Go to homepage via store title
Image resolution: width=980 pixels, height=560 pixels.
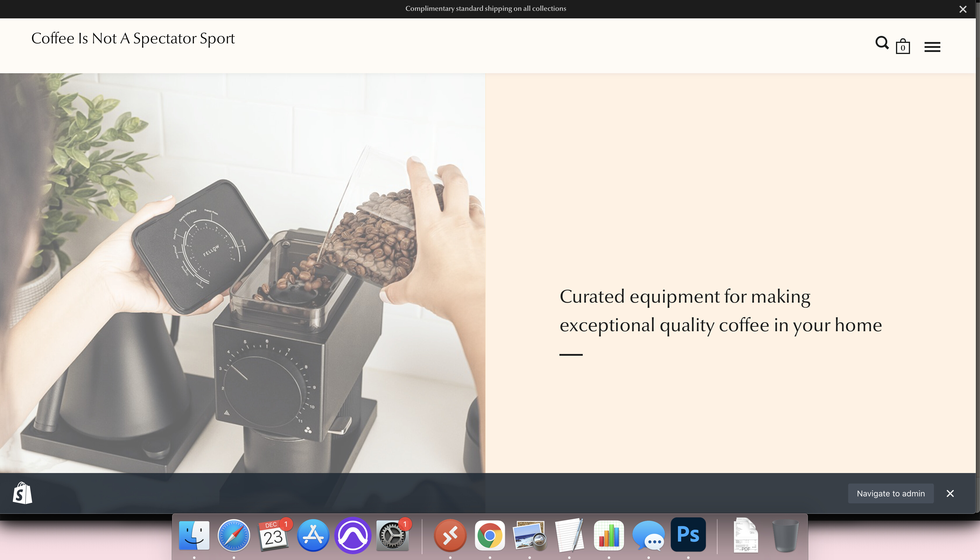click(x=133, y=39)
